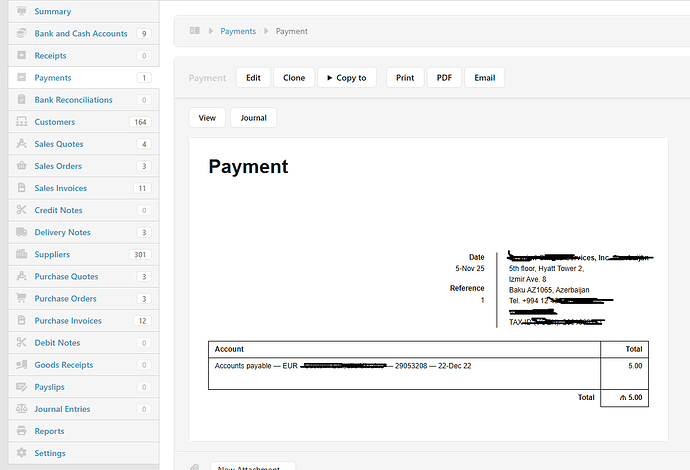The width and height of the screenshot is (690, 470).
Task: Click the paperclip attachment icon
Action: (x=195, y=466)
